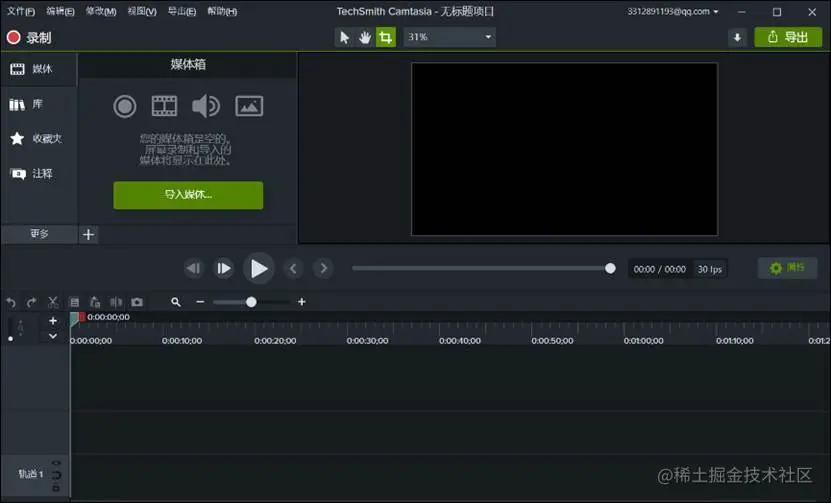Open the properties panel gear button
The height and width of the screenshot is (503, 831).
pos(787,268)
